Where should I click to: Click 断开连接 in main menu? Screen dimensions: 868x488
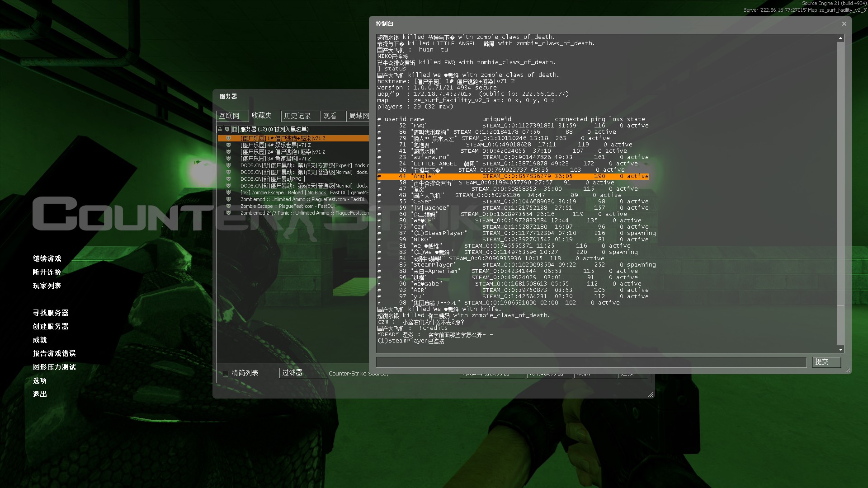(47, 272)
